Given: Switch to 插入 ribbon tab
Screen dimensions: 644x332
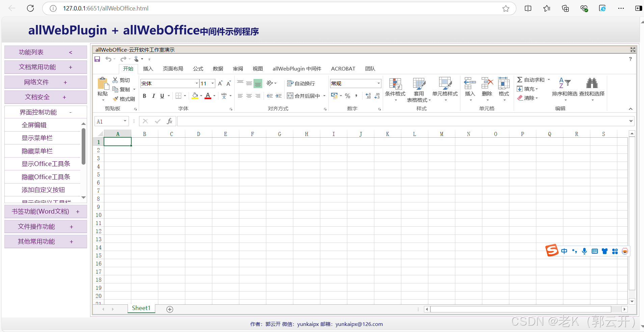Looking at the screenshot, I should click(x=148, y=68).
